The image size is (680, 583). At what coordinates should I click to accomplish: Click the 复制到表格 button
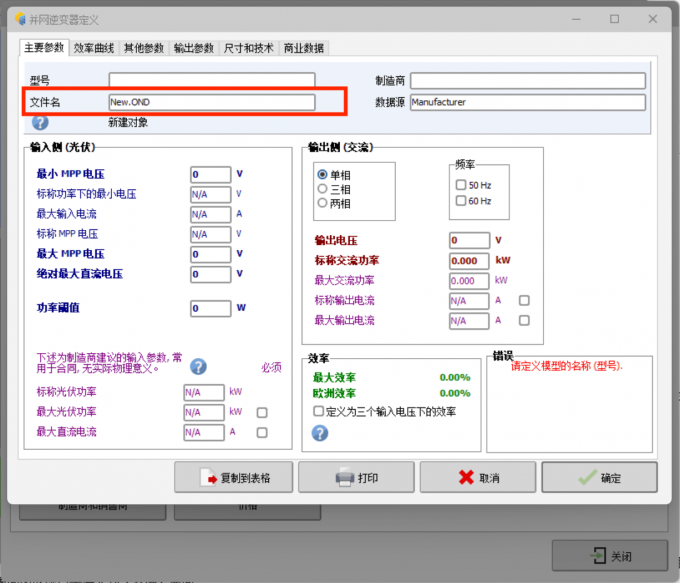[x=235, y=478]
